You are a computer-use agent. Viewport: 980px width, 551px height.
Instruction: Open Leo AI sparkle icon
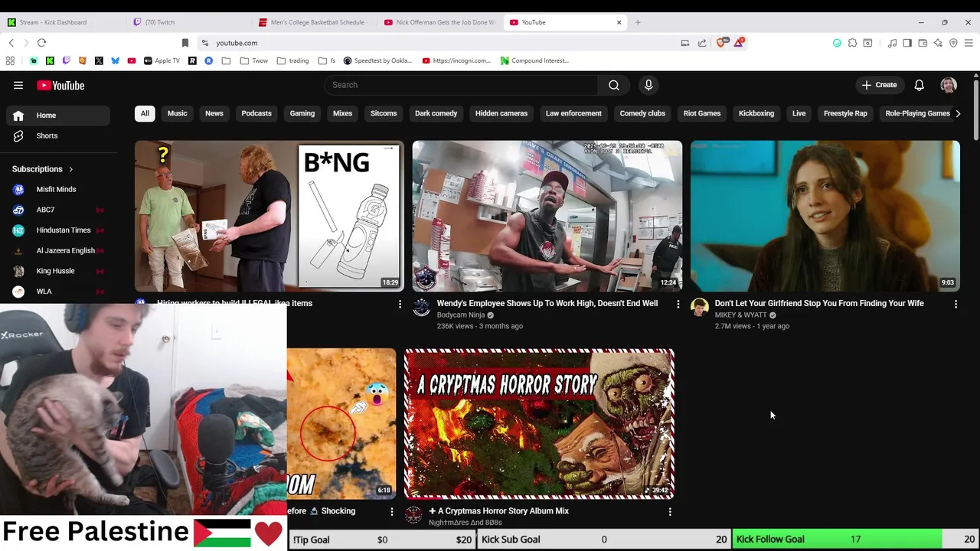coord(938,43)
